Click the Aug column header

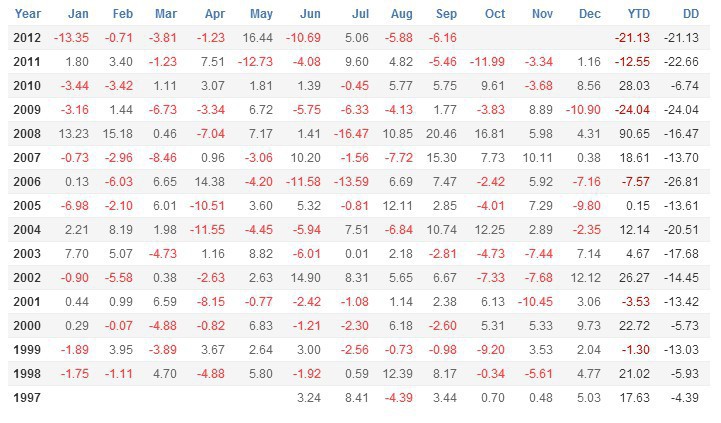coord(401,14)
